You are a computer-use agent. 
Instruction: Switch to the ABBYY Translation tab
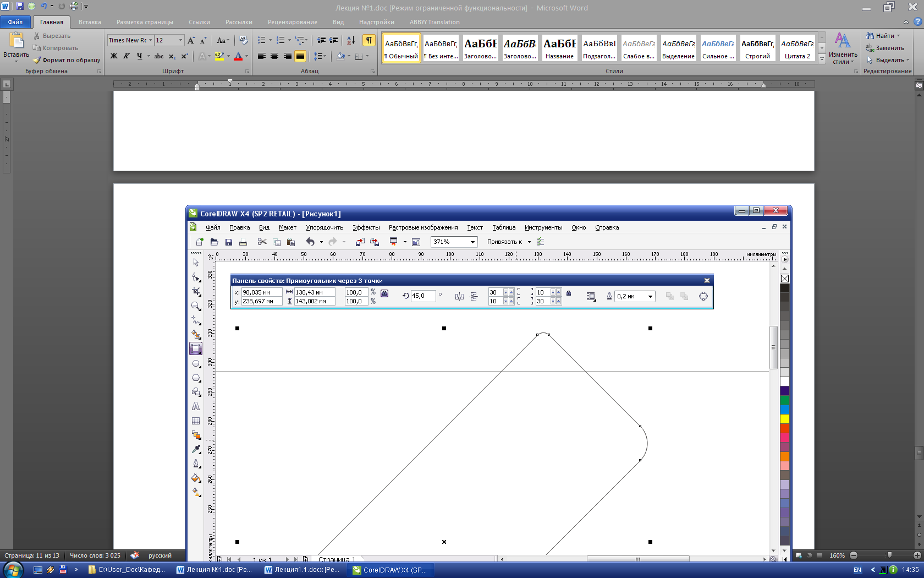click(435, 22)
